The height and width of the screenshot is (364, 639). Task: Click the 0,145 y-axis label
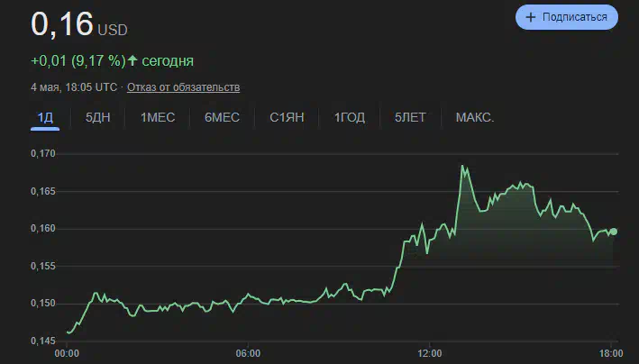[x=42, y=341]
